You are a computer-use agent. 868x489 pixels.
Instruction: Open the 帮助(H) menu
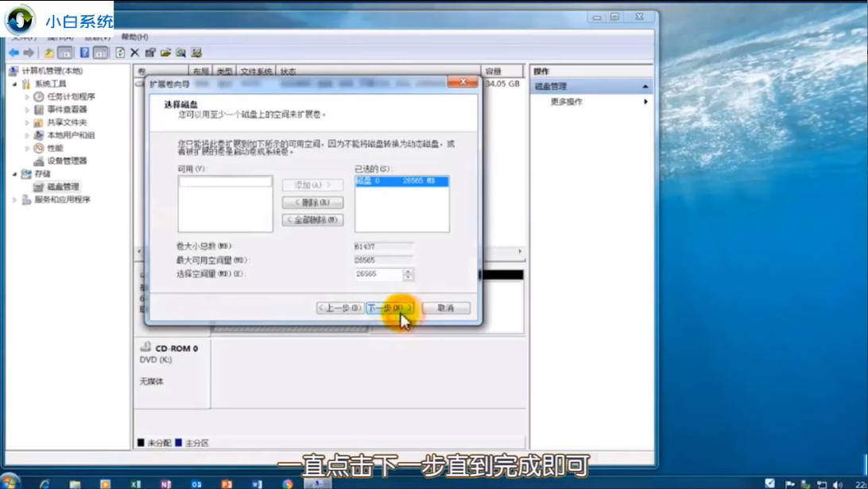[x=134, y=37]
